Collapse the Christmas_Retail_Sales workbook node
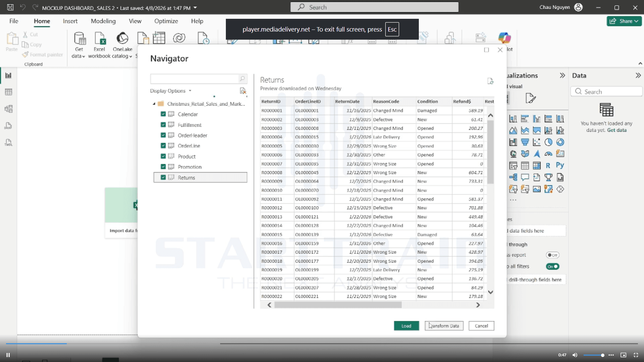This screenshot has width=644, height=362. pyautogui.click(x=154, y=104)
